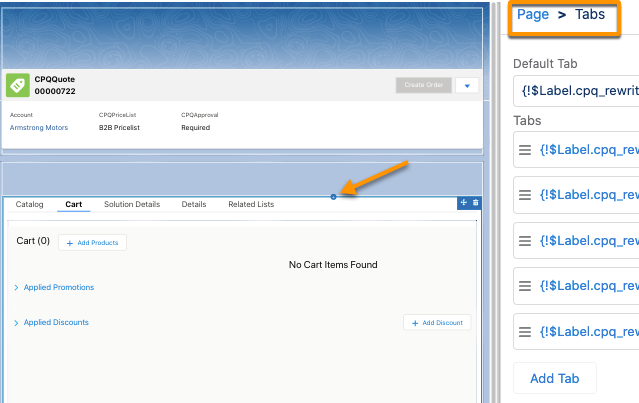Grab the drag handle of the second tab entry
This screenshot has width=639, height=403.
click(525, 195)
